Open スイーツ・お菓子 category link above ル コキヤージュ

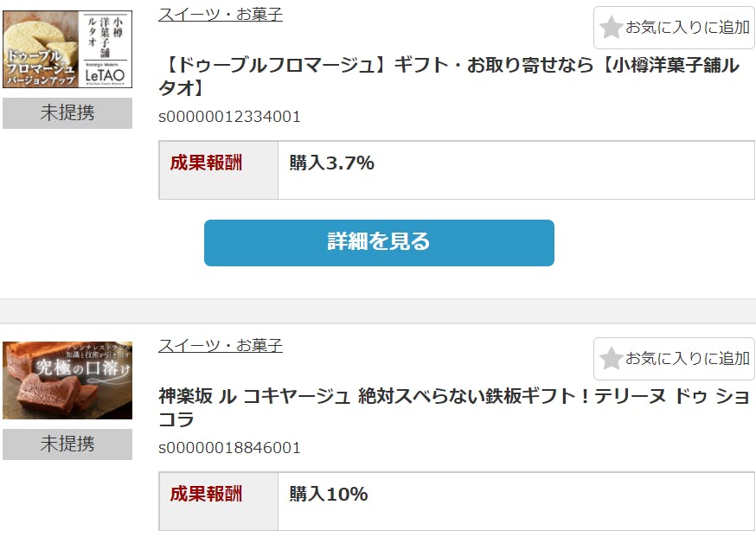click(x=221, y=345)
